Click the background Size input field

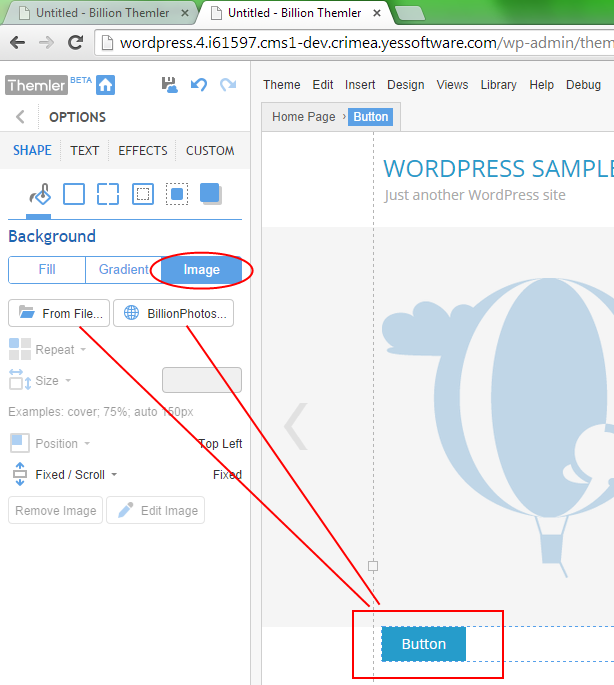pos(202,380)
